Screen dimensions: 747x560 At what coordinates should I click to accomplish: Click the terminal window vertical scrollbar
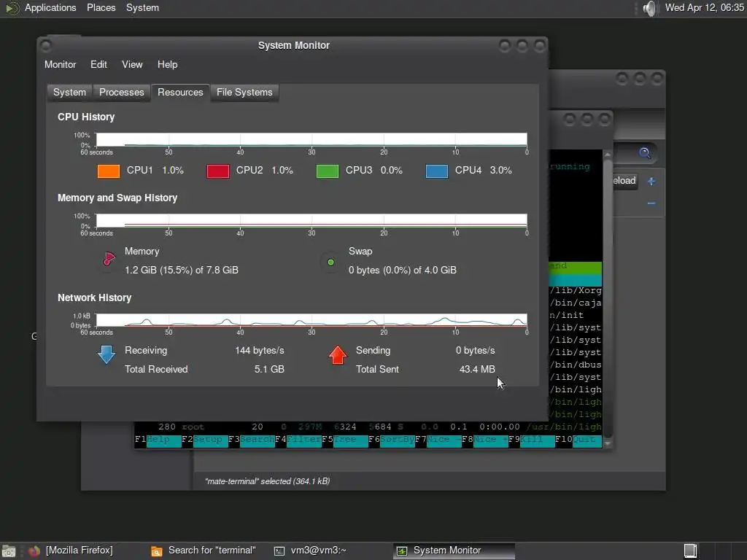coord(608,297)
